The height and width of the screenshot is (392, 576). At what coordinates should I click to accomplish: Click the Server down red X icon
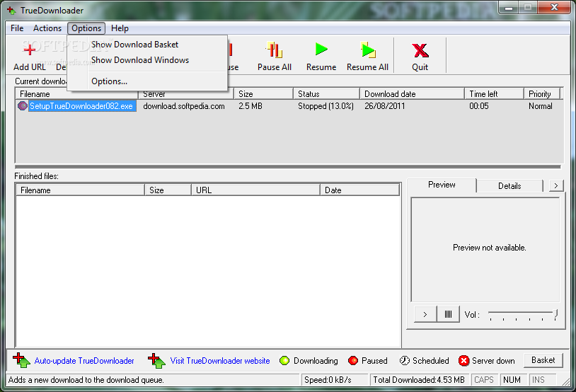point(463,361)
